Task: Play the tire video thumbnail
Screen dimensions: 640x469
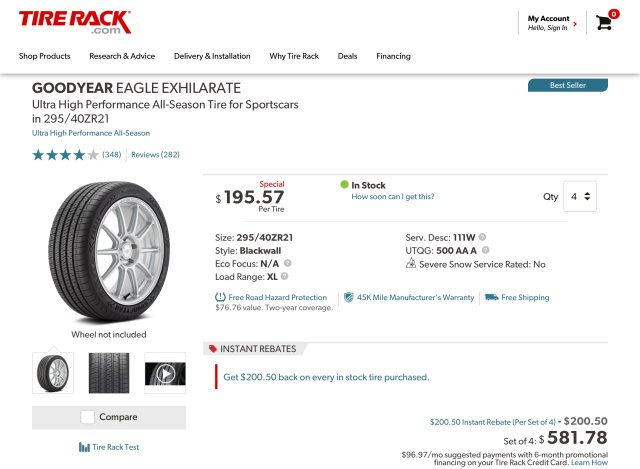Action: pyautogui.click(x=165, y=372)
